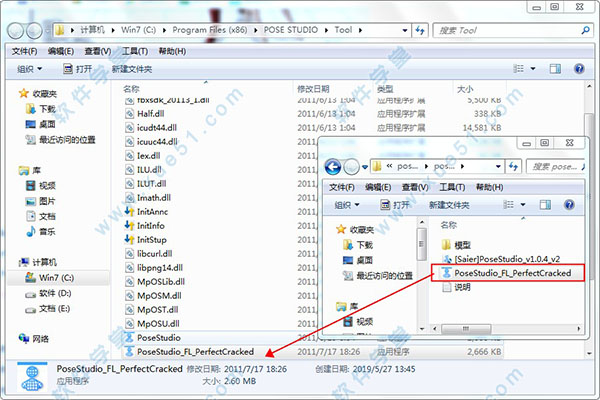Expand path arrow after Program Files (x86) breadcrumb
Viewport: 600px width, 400px height.
click(x=255, y=30)
